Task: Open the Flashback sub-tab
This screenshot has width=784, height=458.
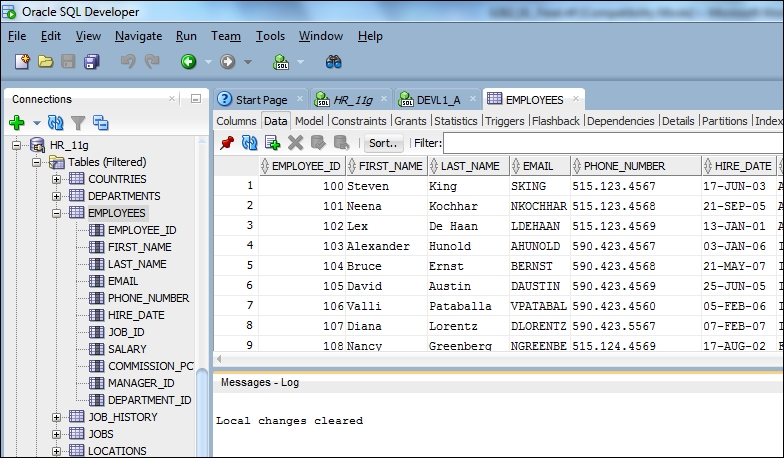Action: point(556,121)
